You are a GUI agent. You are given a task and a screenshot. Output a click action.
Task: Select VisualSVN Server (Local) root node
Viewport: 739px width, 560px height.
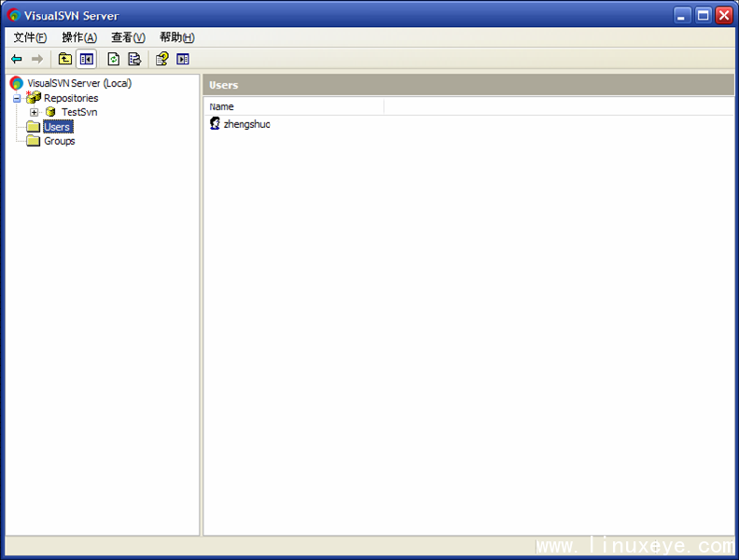(79, 83)
